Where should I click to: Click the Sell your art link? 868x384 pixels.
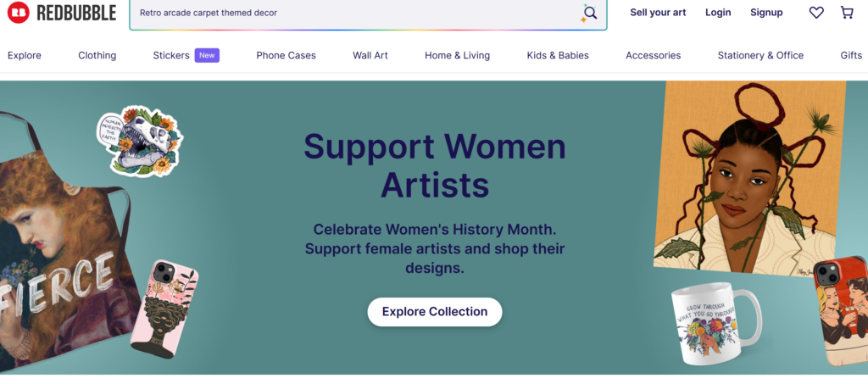coord(658,13)
